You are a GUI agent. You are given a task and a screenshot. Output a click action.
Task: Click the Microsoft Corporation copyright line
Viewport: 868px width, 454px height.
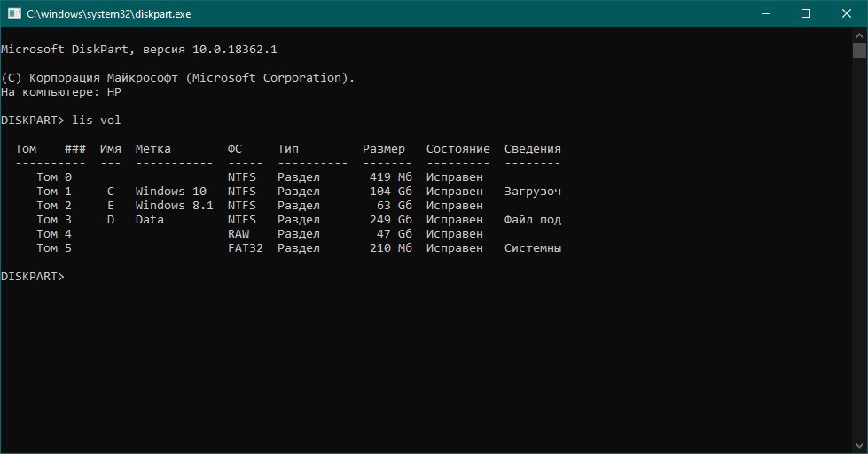(x=177, y=78)
